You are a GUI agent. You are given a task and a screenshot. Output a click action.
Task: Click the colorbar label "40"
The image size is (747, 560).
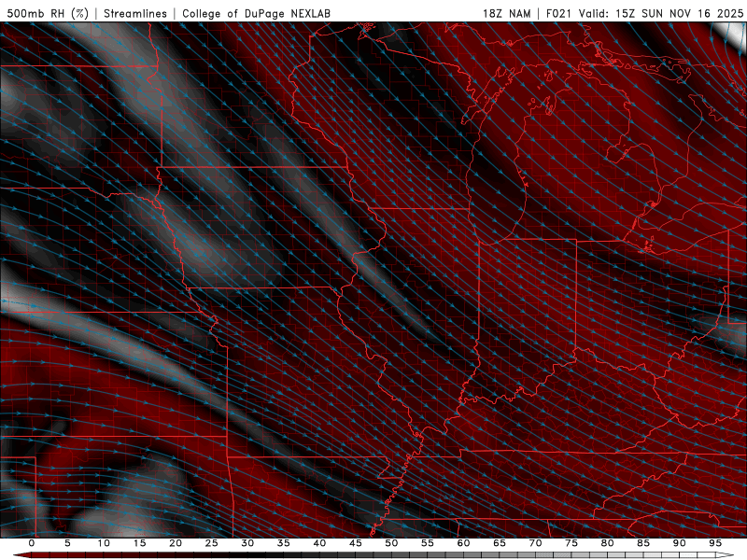pos(319,543)
